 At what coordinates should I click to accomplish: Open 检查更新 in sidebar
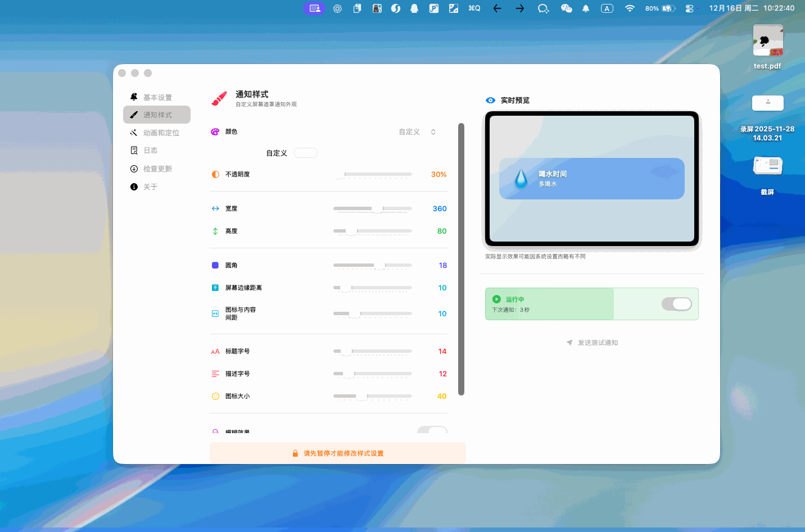pos(157,169)
